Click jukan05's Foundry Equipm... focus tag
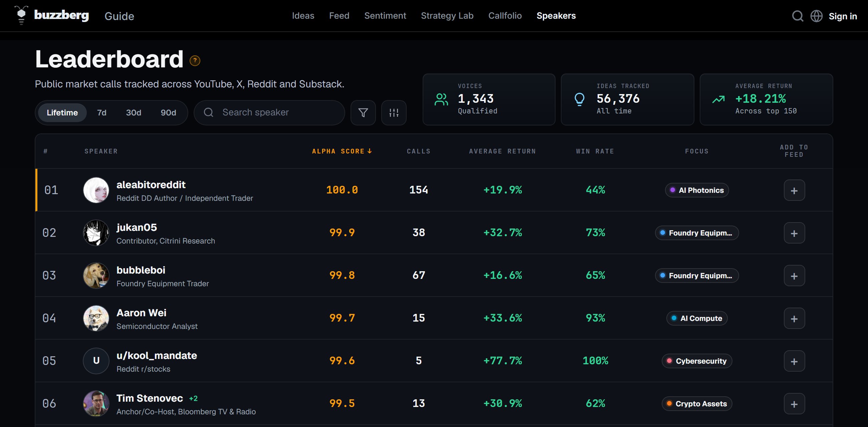This screenshot has height=427, width=868. (697, 233)
